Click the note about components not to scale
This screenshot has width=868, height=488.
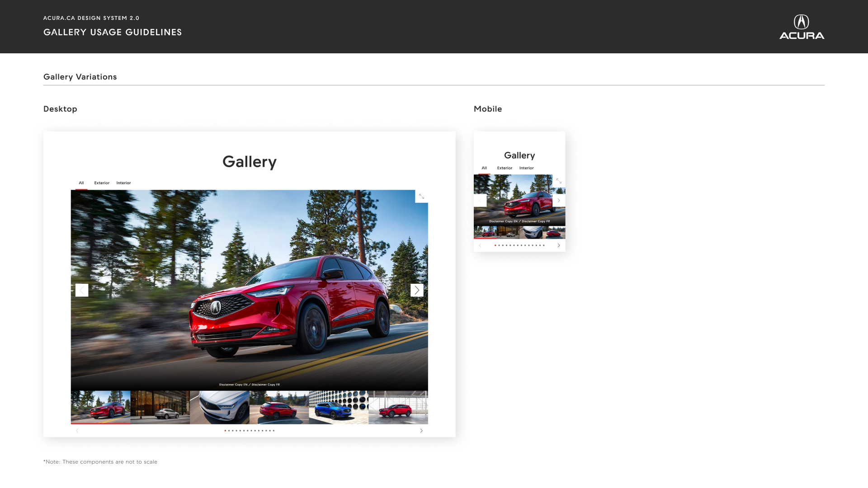tap(100, 462)
